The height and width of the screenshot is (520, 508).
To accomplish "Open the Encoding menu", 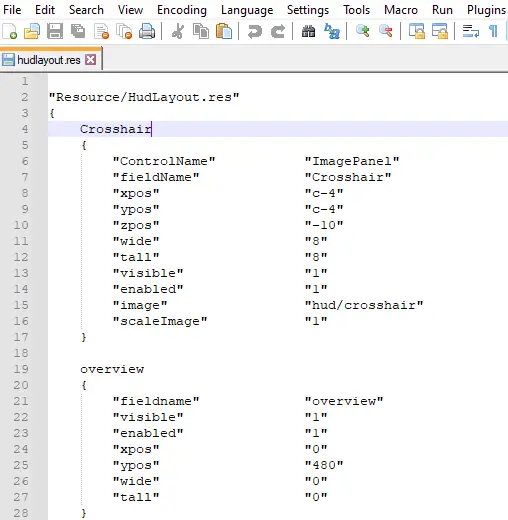I will pyautogui.click(x=182, y=10).
